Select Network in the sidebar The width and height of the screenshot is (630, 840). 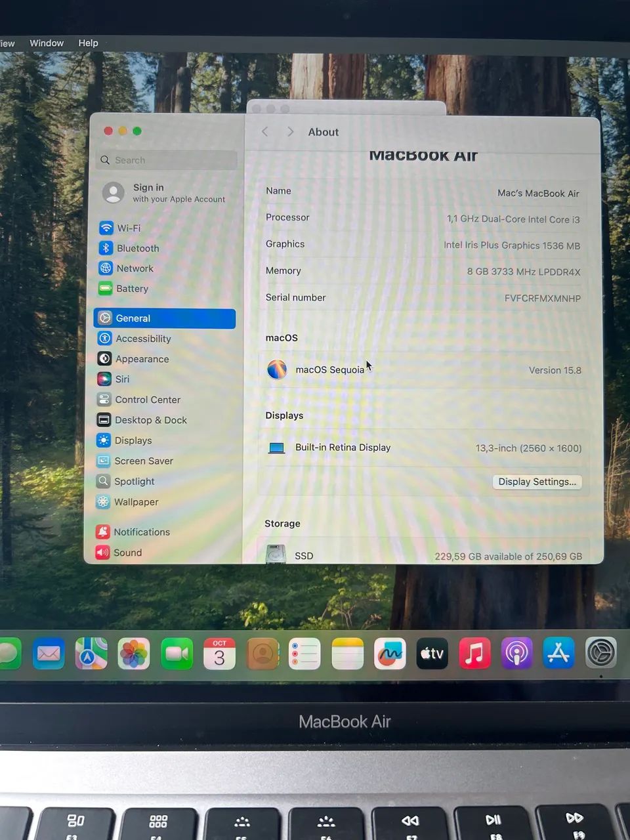pyautogui.click(x=126, y=268)
